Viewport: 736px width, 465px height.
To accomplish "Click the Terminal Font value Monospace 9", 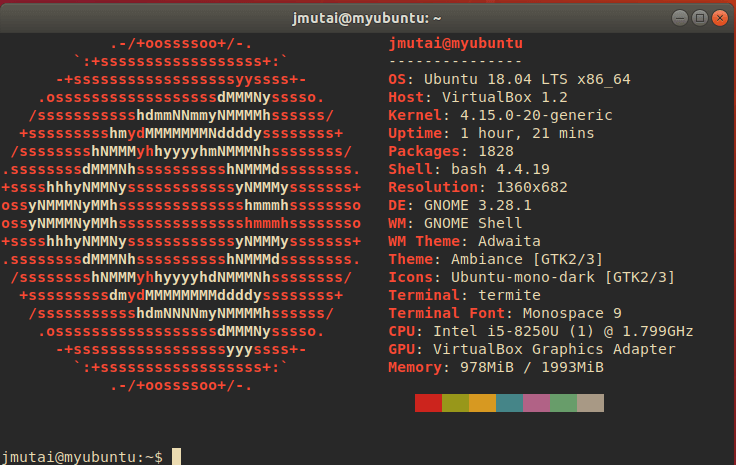I will pyautogui.click(x=572, y=313).
